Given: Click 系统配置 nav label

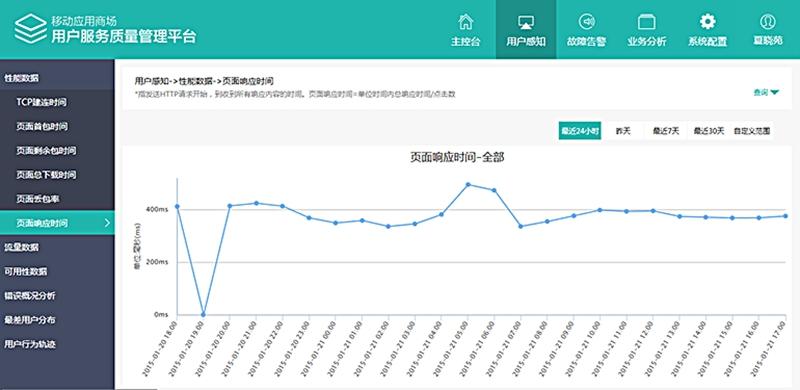Looking at the screenshot, I should click(x=707, y=42).
